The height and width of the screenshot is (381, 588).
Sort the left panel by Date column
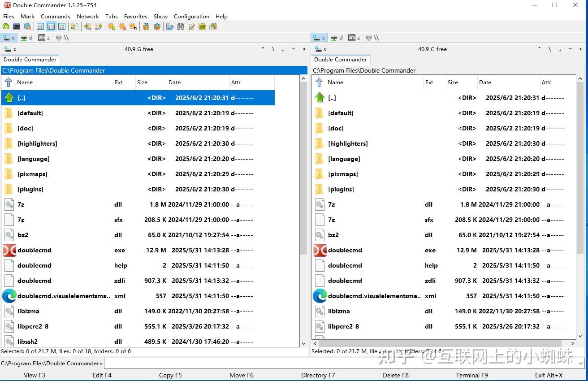coord(198,82)
